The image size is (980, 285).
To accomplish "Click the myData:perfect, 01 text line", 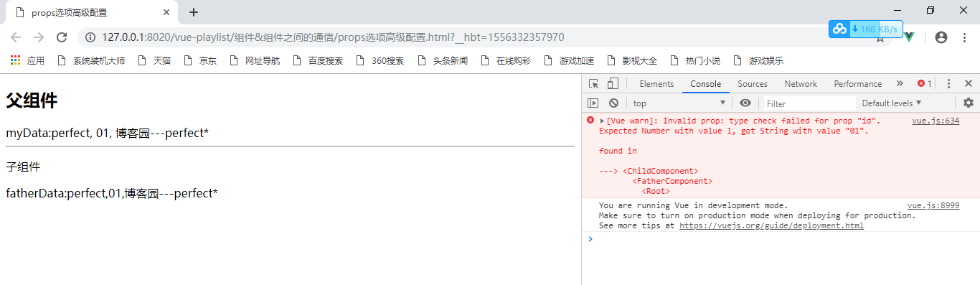I will point(108,133).
